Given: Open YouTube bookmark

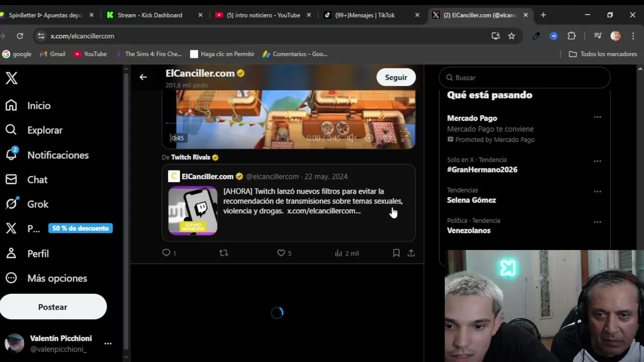Looking at the screenshot, I should point(90,54).
